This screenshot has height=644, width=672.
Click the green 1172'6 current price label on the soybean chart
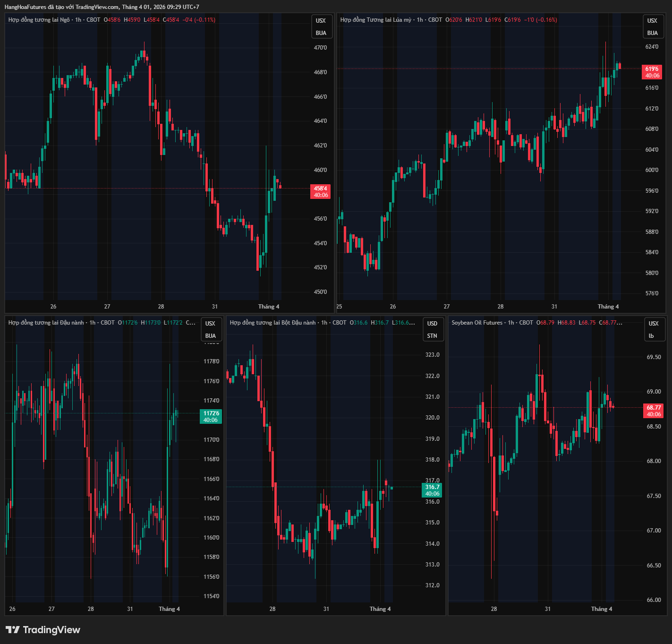pos(211,416)
